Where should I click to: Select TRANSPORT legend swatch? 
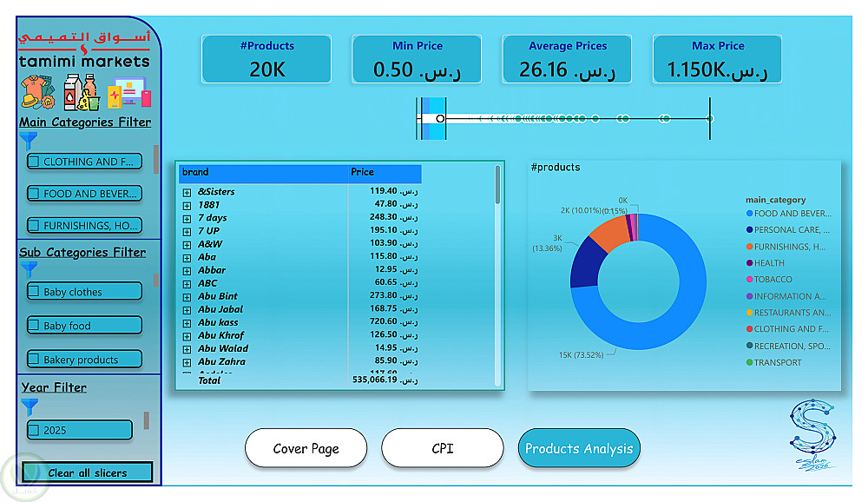point(750,362)
